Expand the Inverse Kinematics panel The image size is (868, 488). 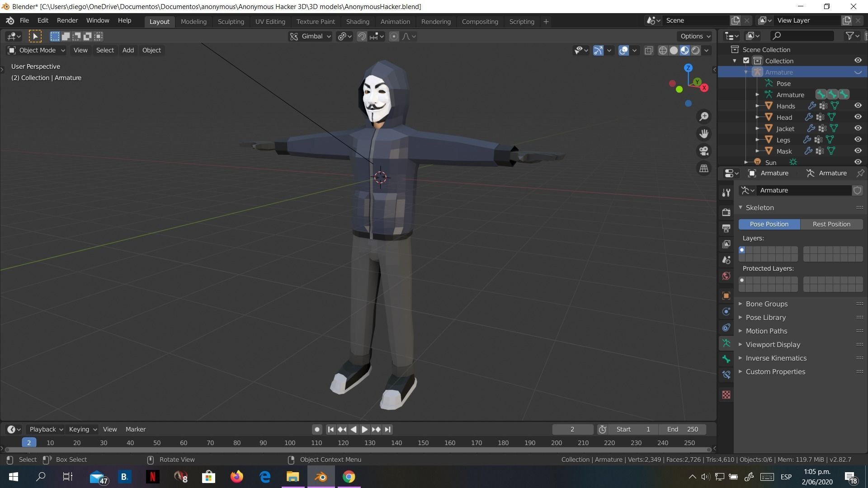pyautogui.click(x=776, y=358)
